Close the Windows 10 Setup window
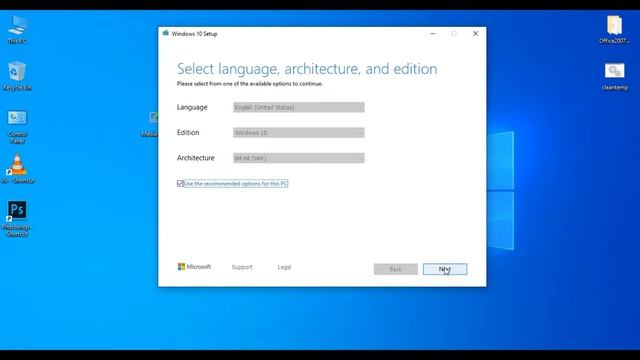 [475, 33]
